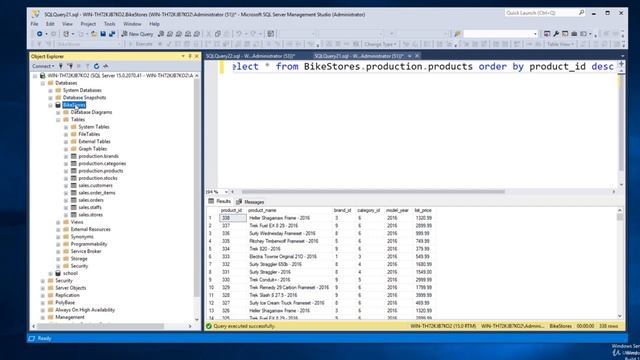This screenshot has width=640, height=360.
Task: Click the Find in Files icon
Action: [458, 34]
